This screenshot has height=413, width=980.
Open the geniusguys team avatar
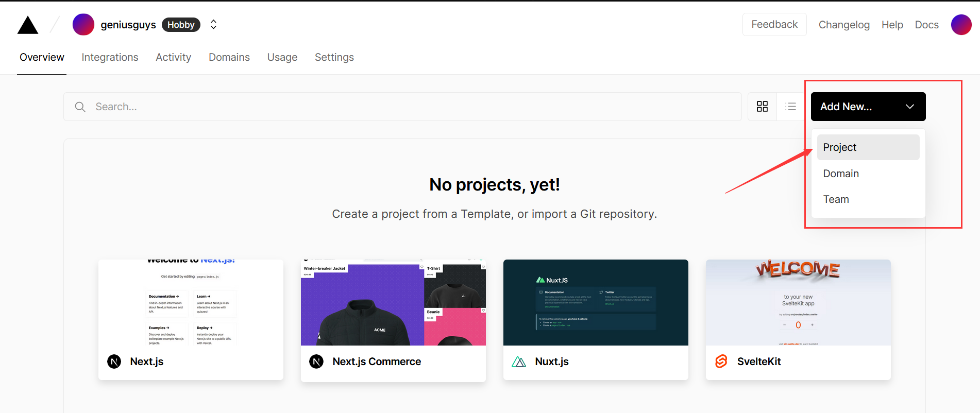tap(83, 24)
